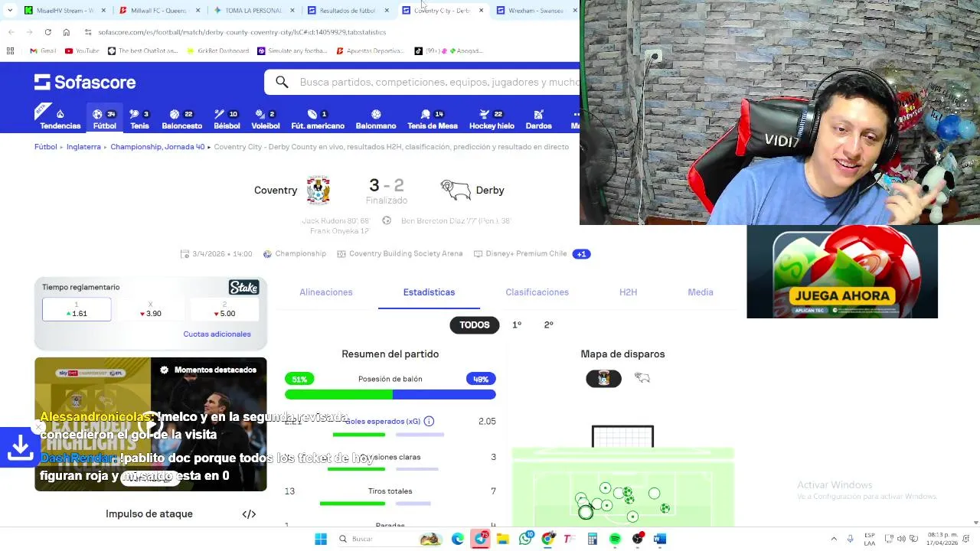Image resolution: width=980 pixels, height=551 pixels.
Task: Open WhatsApp from the taskbar
Action: click(x=525, y=539)
